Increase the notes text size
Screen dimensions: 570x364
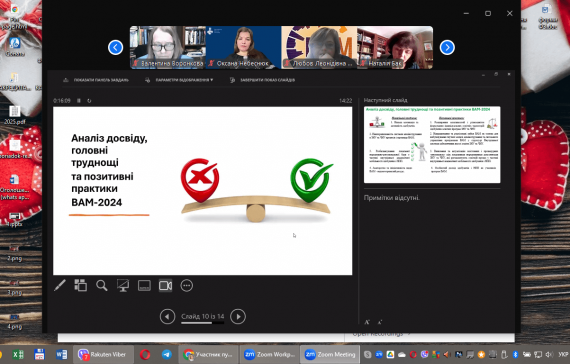(367, 322)
